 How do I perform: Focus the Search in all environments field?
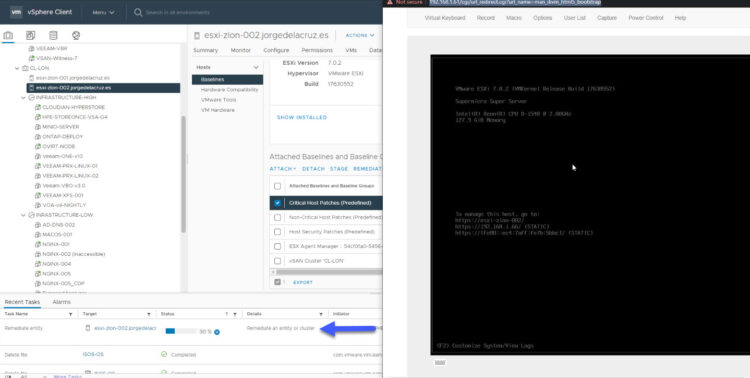coord(178,12)
